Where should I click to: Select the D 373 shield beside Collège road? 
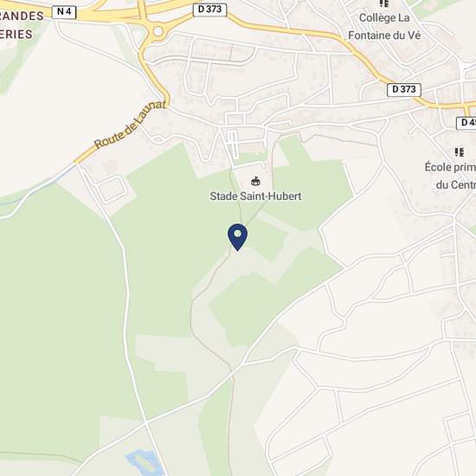click(404, 89)
